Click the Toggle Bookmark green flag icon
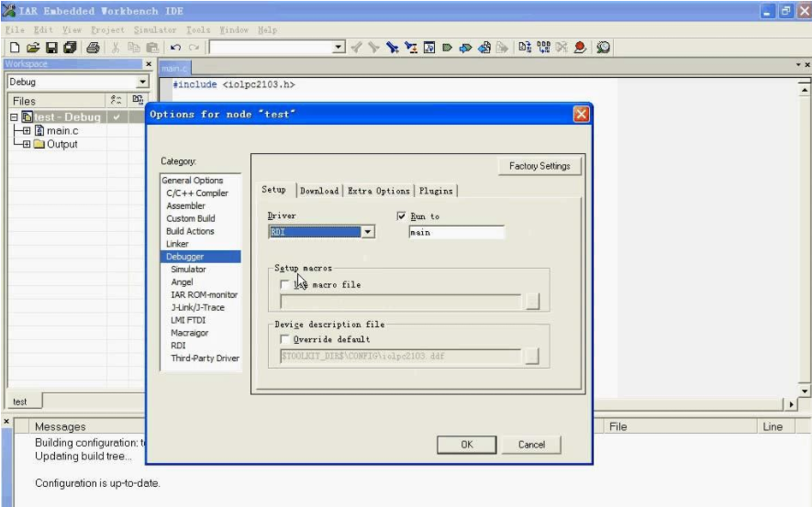This screenshot has height=507, width=812. tap(447, 48)
